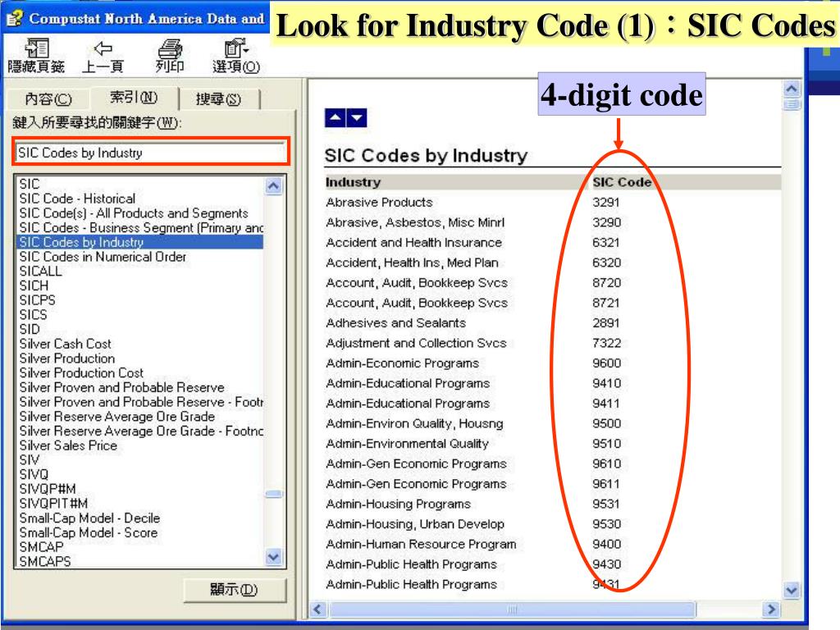
Task: Select 'SIC Codes - Business Segment' index entry
Action: tap(141, 228)
